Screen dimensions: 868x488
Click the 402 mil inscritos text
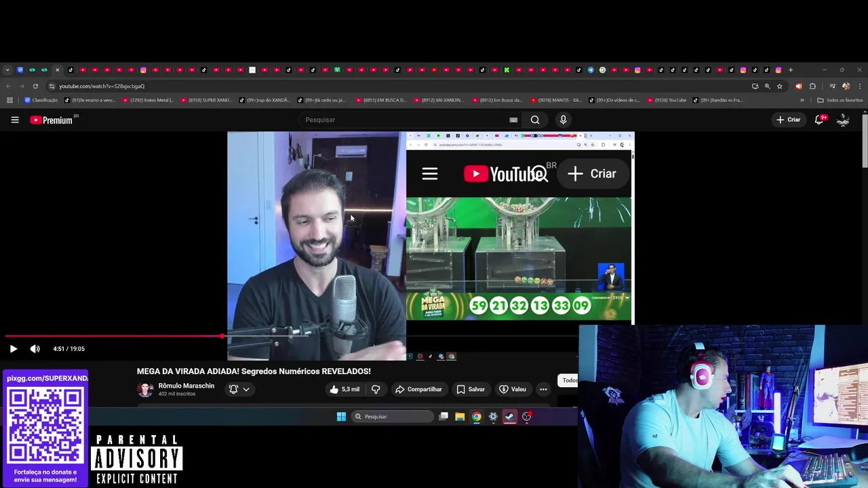pos(177,394)
